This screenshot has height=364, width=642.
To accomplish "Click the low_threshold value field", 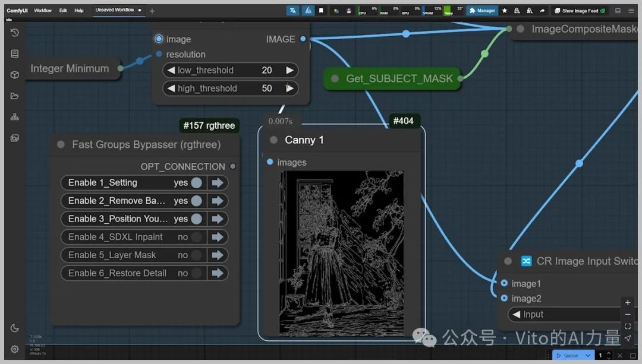I will [231, 70].
